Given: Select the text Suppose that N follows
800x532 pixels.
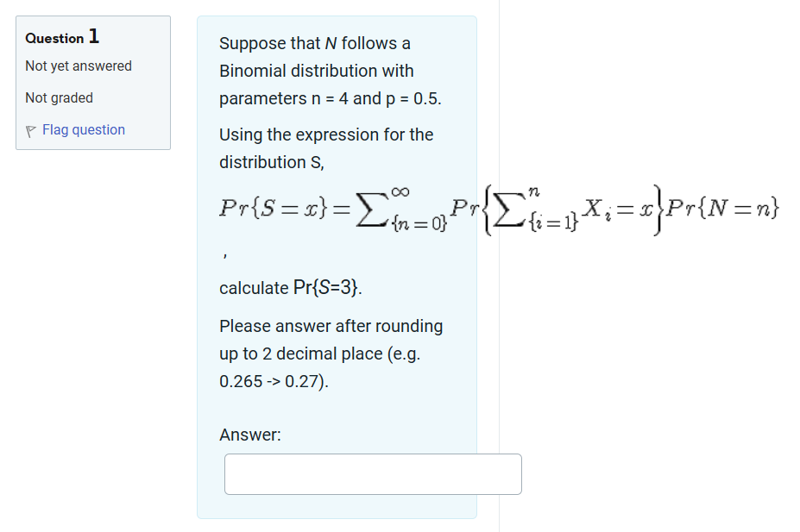Looking at the screenshot, I should [x=314, y=42].
